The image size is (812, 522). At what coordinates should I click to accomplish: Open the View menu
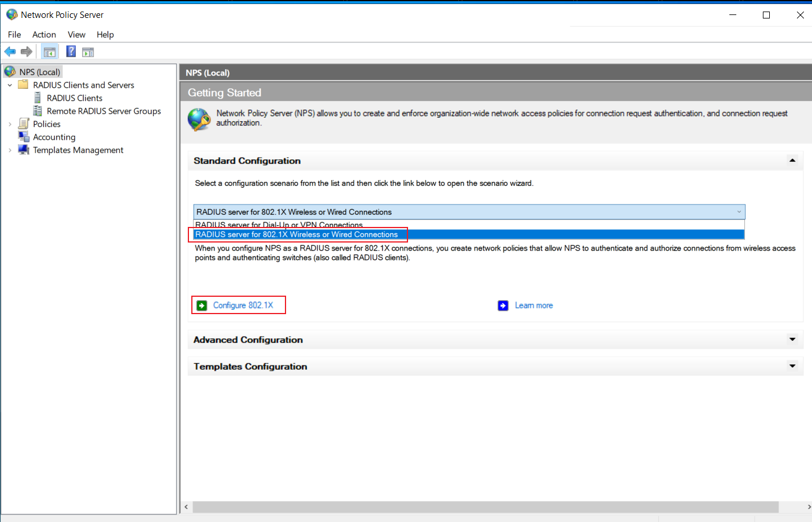pos(76,35)
